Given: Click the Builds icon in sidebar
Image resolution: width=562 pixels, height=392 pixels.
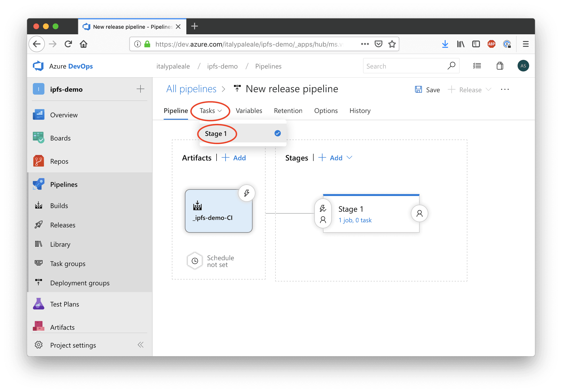Looking at the screenshot, I should (38, 205).
